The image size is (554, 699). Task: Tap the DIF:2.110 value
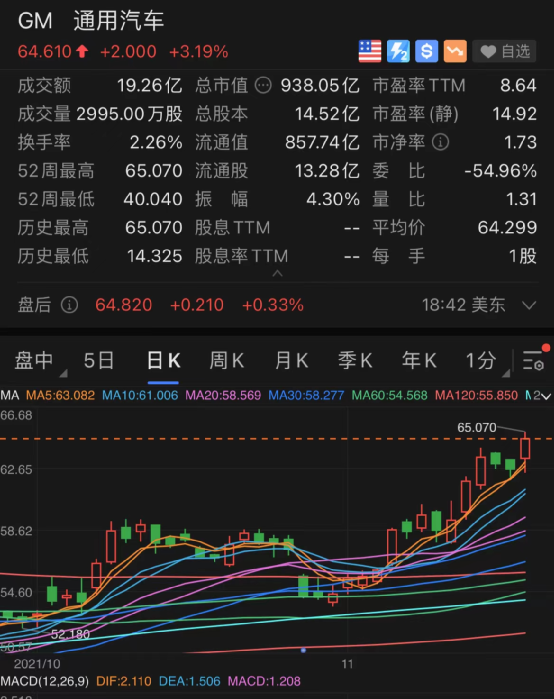coord(124,681)
